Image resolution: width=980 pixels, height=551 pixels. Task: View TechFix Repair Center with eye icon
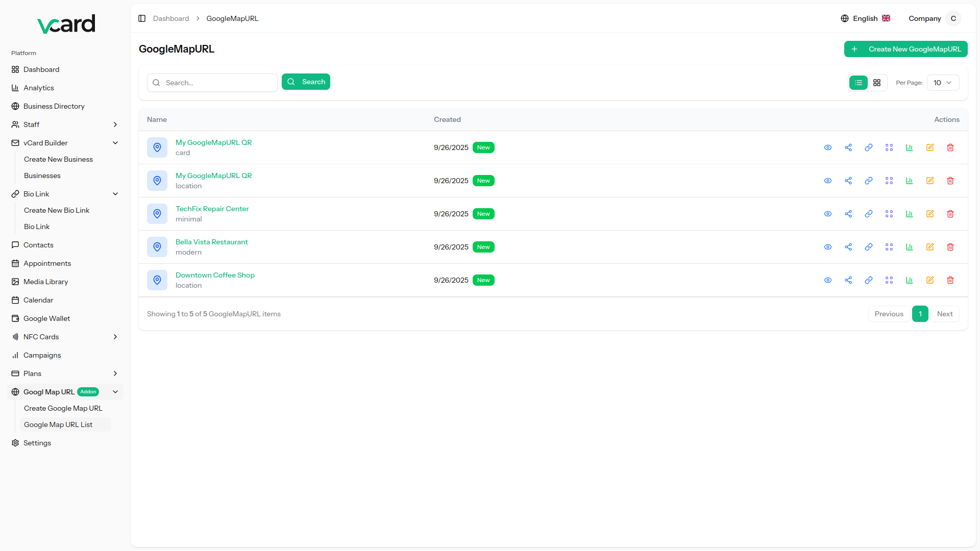click(x=828, y=214)
